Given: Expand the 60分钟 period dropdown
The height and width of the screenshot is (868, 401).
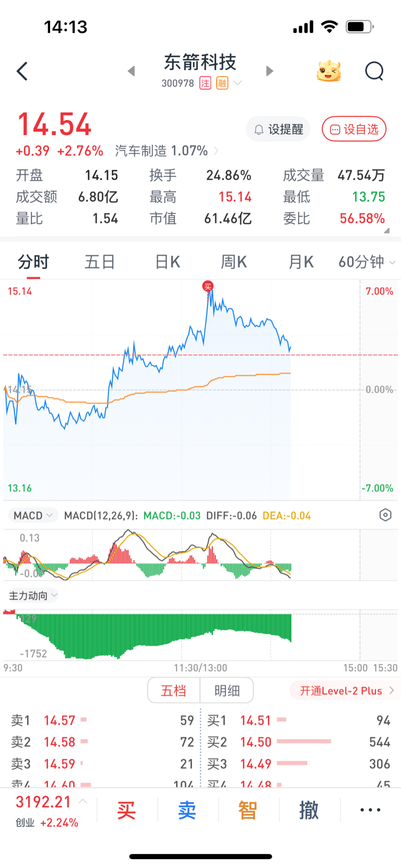Looking at the screenshot, I should pyautogui.click(x=367, y=262).
